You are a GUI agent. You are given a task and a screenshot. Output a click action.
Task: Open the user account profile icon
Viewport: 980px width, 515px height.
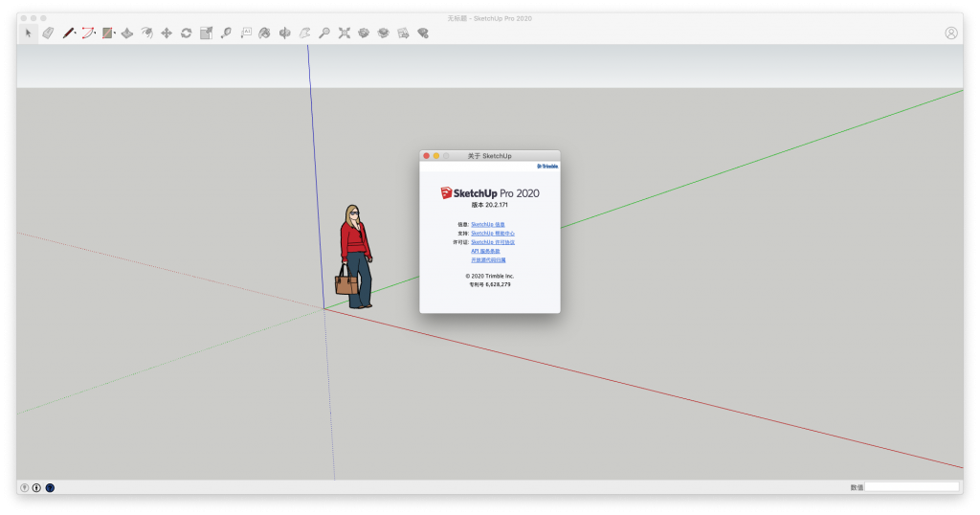pyautogui.click(x=950, y=34)
